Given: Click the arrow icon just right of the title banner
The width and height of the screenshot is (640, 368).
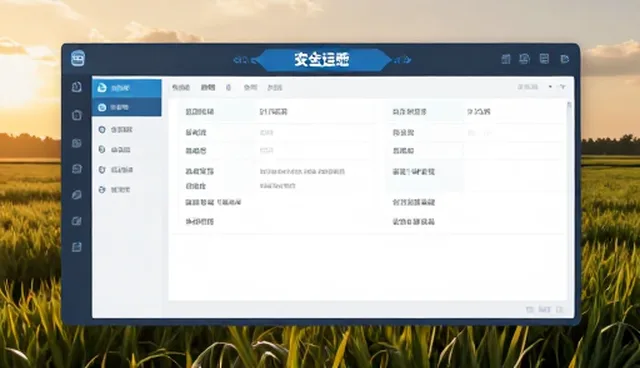Looking at the screenshot, I should click(x=402, y=60).
